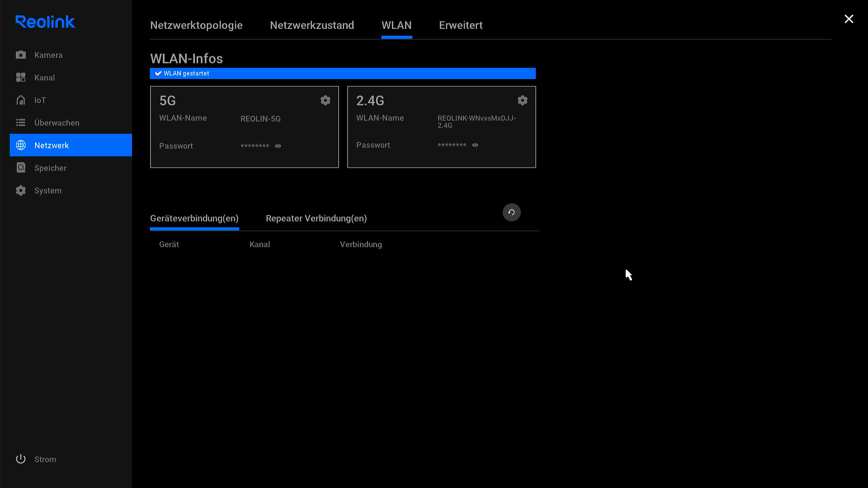Click the 5G masked password value
Screen dimensions: 868x488
pos(255,146)
